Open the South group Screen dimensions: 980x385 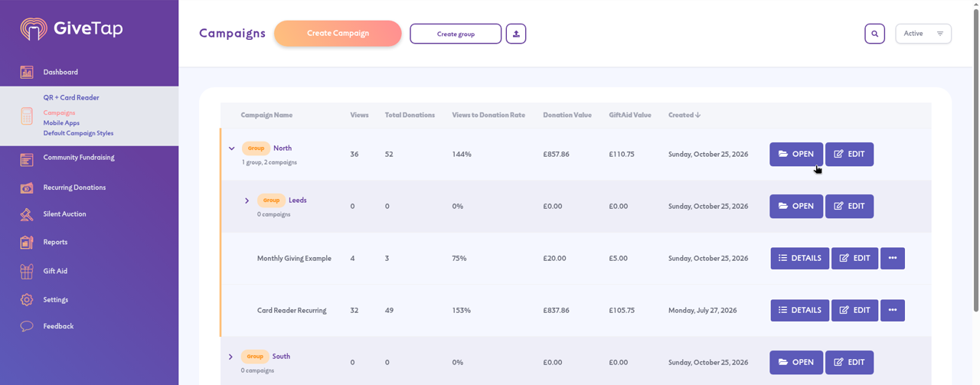pyautogui.click(x=796, y=363)
